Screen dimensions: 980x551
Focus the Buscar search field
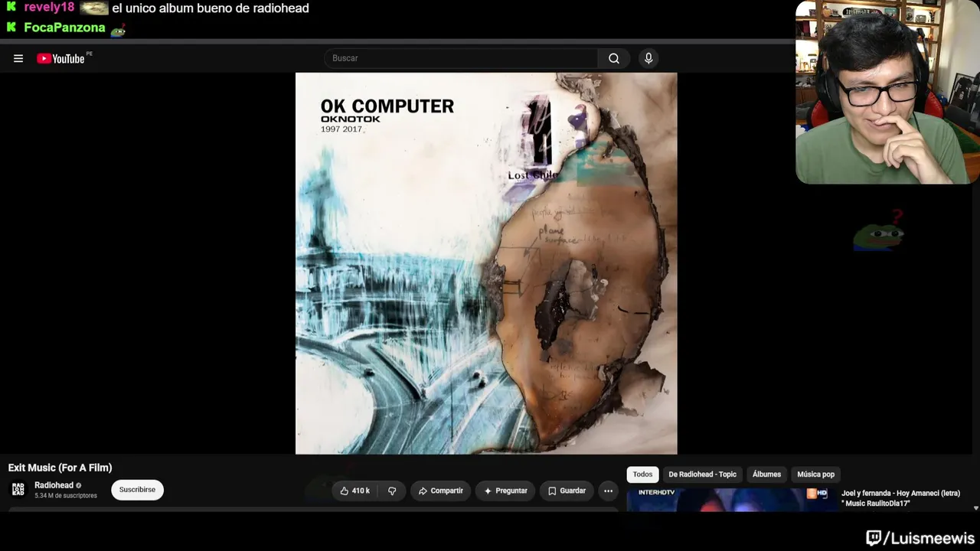coord(461,58)
